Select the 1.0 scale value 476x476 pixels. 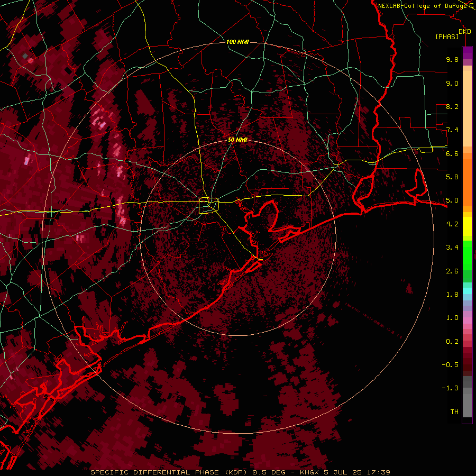(x=452, y=318)
